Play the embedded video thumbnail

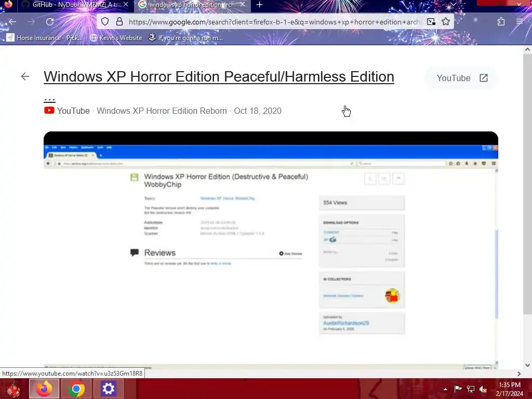coord(271,250)
